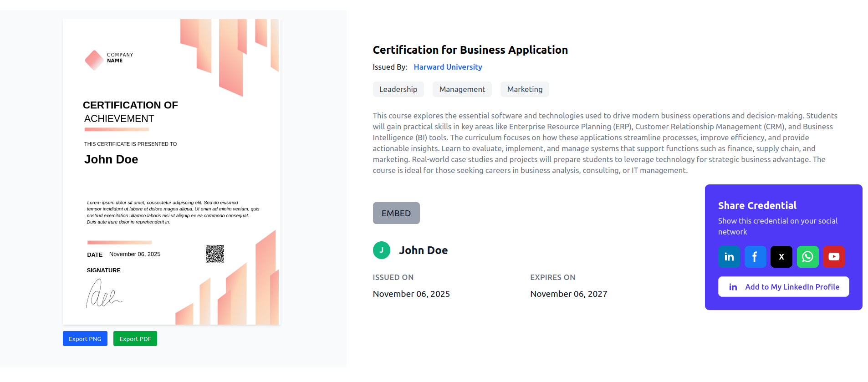Click the Share Credential heading
This screenshot has width=868, height=382.
tap(757, 205)
